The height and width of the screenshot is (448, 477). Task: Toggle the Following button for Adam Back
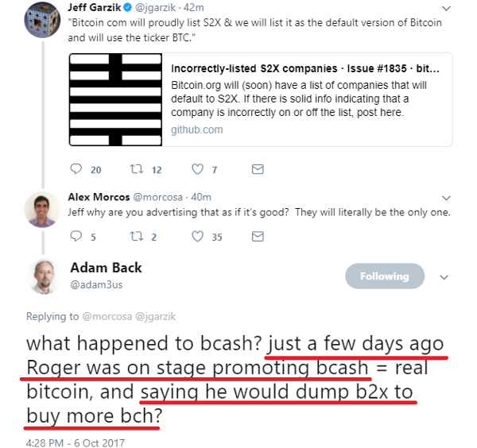[385, 276]
